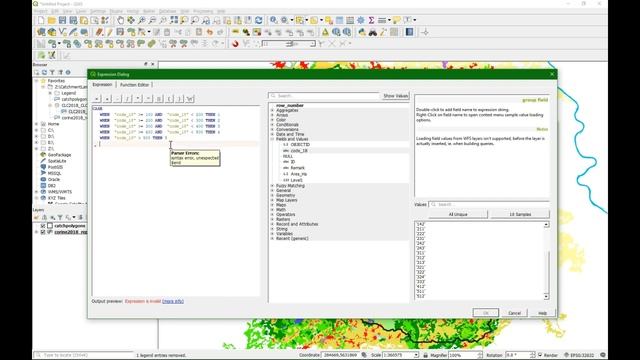The height and width of the screenshot is (360, 640).
Task: Expand the WMS/WMTS node in Browser
Action: click(x=37, y=191)
